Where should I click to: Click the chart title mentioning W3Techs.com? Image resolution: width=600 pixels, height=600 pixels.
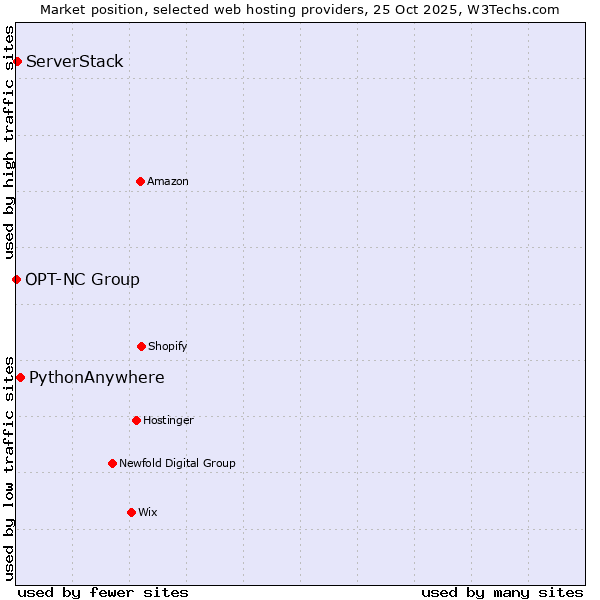pos(300,9)
